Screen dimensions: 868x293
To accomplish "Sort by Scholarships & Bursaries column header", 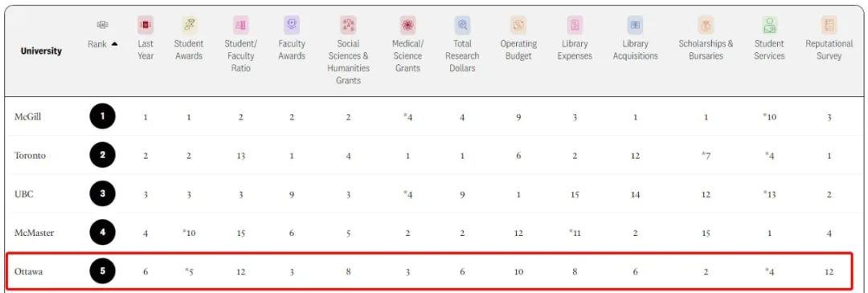I will [706, 50].
